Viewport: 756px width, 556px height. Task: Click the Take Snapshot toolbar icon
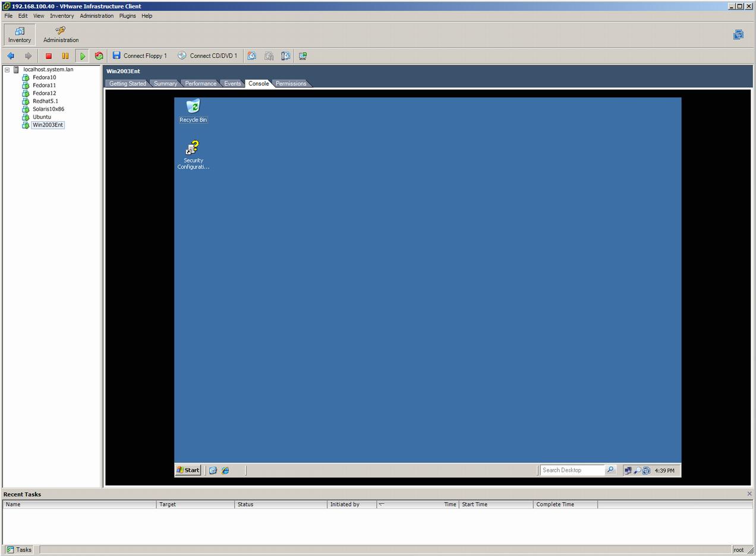pyautogui.click(x=252, y=56)
